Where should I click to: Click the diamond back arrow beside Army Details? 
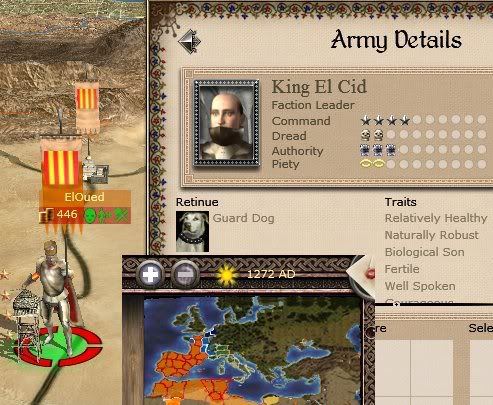coord(189,42)
